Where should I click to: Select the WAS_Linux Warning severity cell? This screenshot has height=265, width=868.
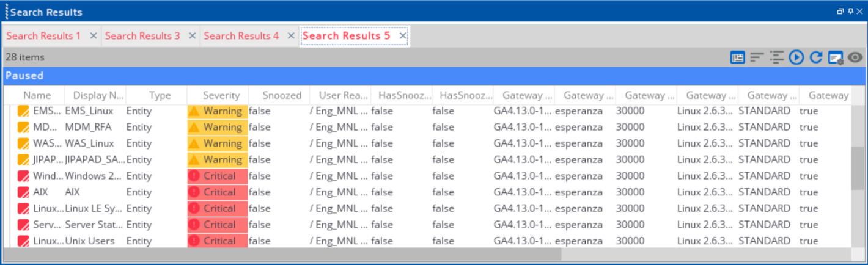tap(218, 143)
